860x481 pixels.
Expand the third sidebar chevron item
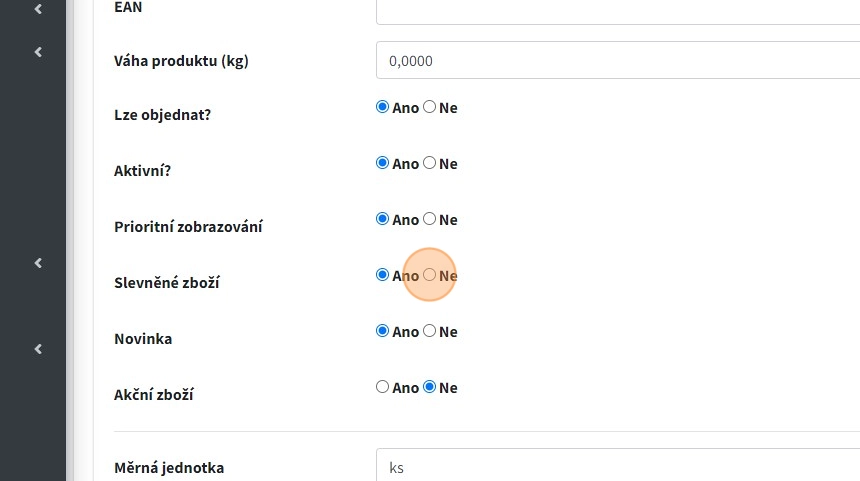tap(38, 263)
